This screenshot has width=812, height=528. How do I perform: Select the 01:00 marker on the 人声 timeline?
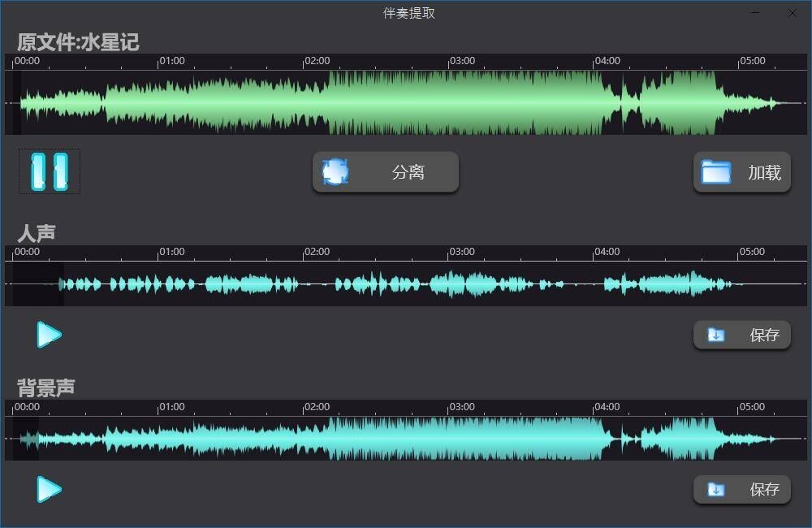[171, 252]
